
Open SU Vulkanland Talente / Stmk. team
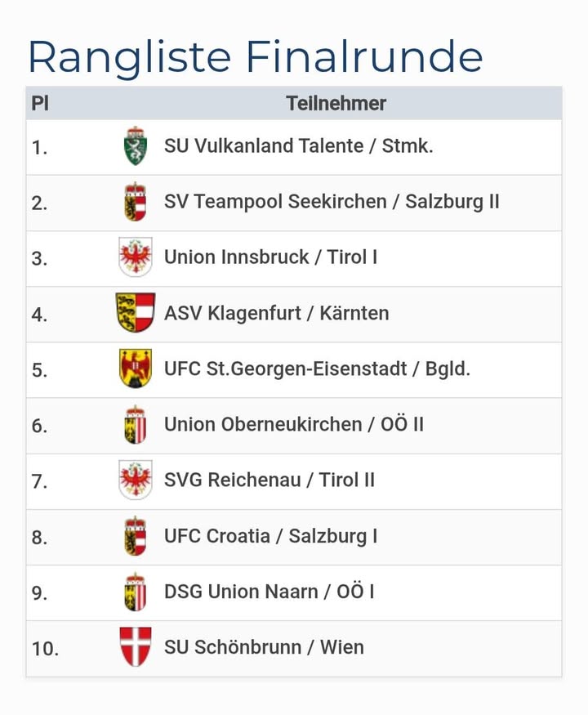click(x=298, y=147)
